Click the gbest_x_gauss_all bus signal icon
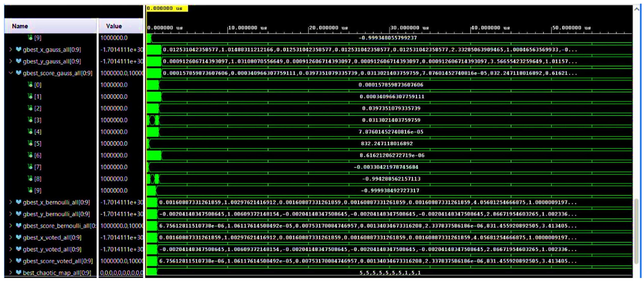 [19, 49]
